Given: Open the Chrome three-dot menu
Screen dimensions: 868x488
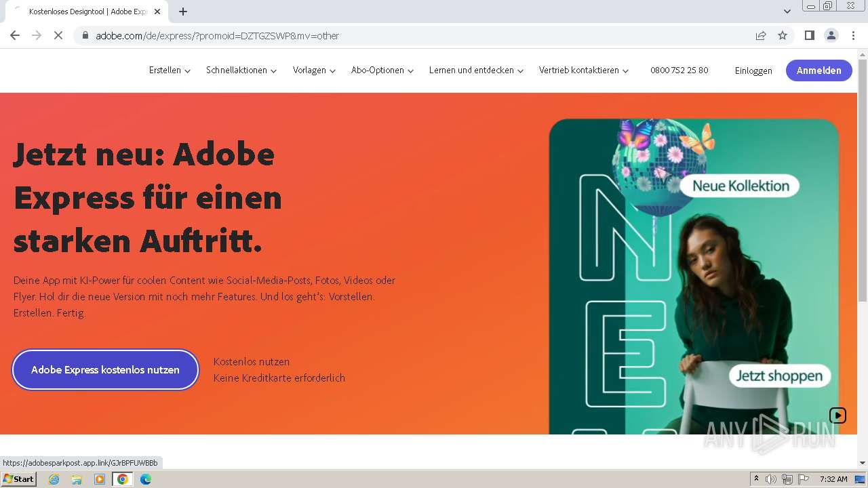Looking at the screenshot, I should coord(853,36).
